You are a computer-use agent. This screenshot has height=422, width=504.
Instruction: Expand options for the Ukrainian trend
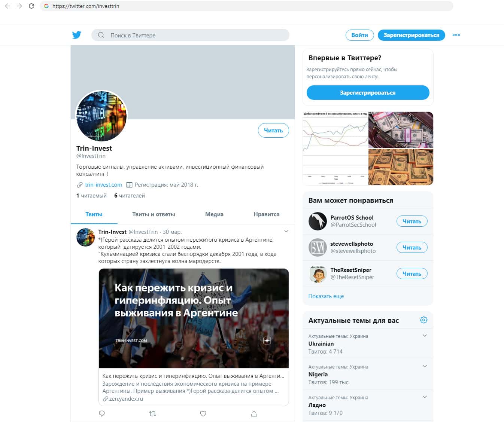tap(425, 336)
